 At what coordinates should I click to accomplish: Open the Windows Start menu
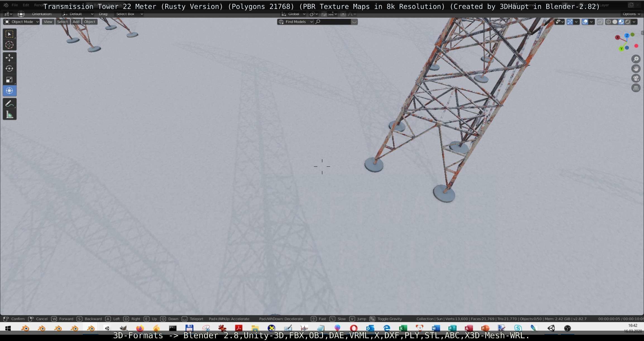point(8,328)
